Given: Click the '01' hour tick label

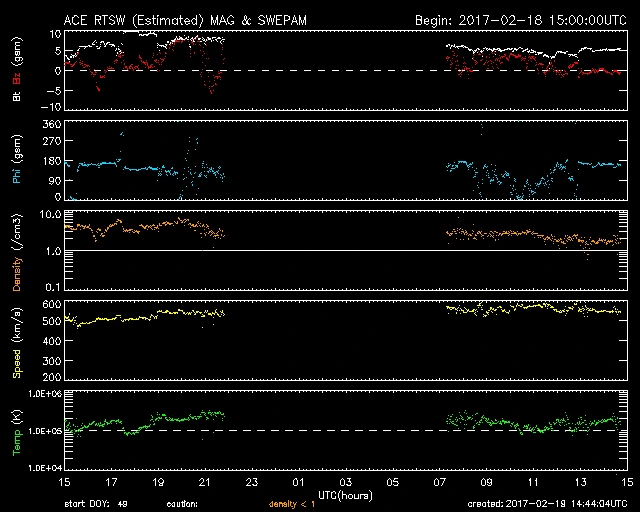Looking at the screenshot, I should tap(298, 482).
